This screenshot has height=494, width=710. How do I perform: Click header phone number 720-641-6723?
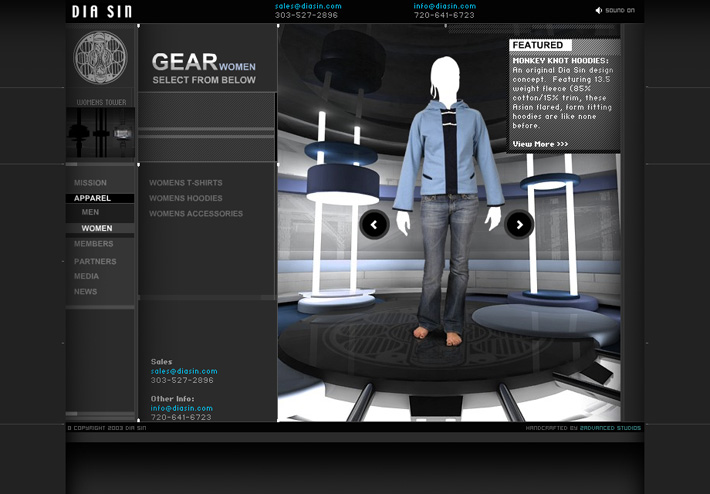(444, 15)
